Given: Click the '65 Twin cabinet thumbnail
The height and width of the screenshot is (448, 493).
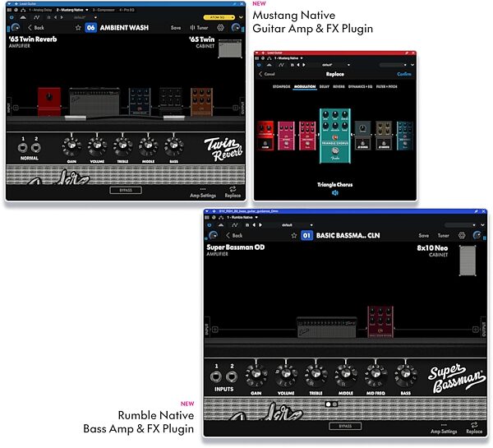Looking at the screenshot, I should 230,48.
